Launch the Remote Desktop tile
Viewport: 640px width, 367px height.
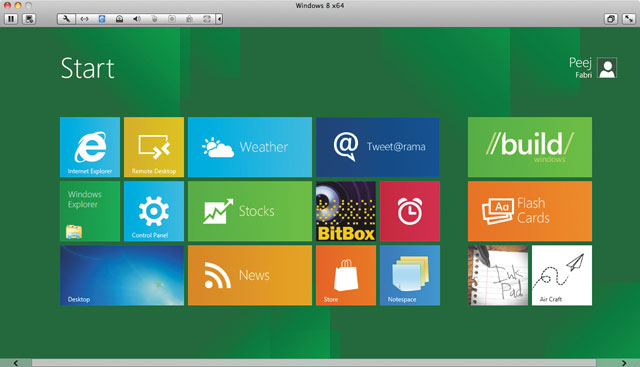point(154,147)
